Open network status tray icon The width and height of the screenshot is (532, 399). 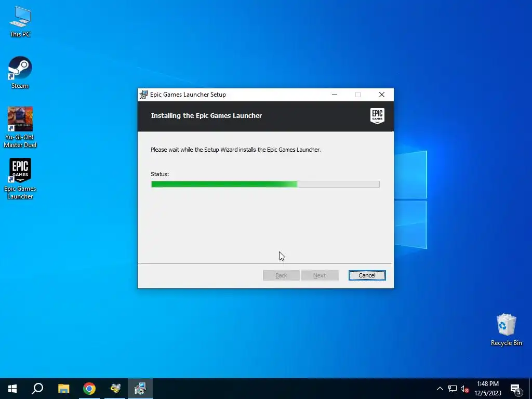[453, 389]
